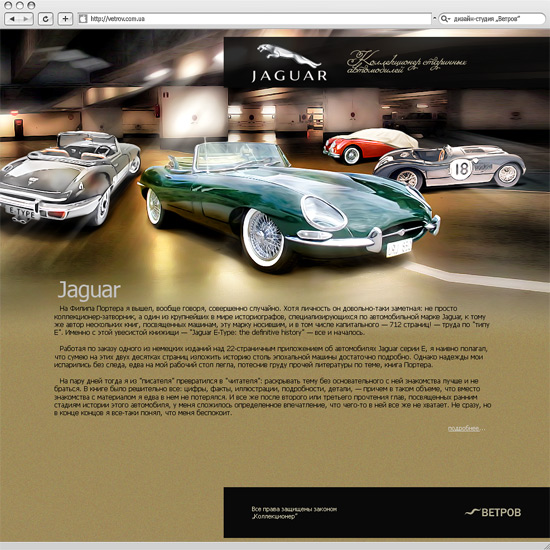Viewport: 550px width, 550px height.
Task: Add a bookmark with the plus button
Action: point(65,19)
